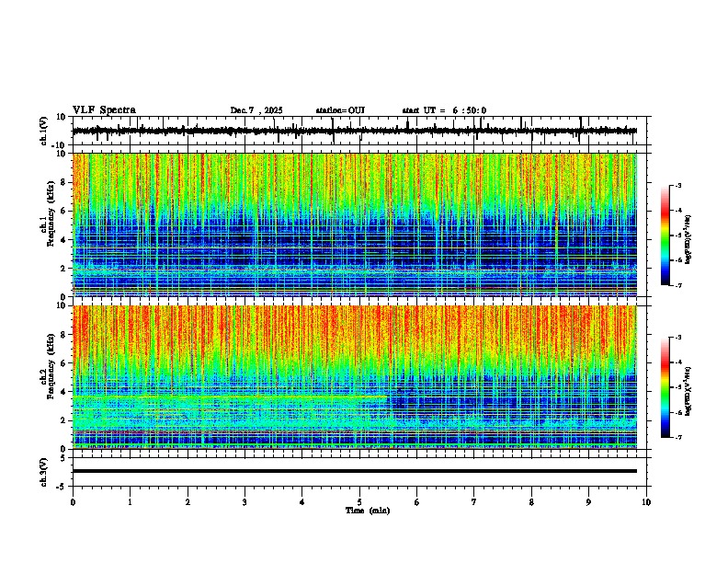Click the 'station=OUJ' label

pyautogui.click(x=340, y=110)
